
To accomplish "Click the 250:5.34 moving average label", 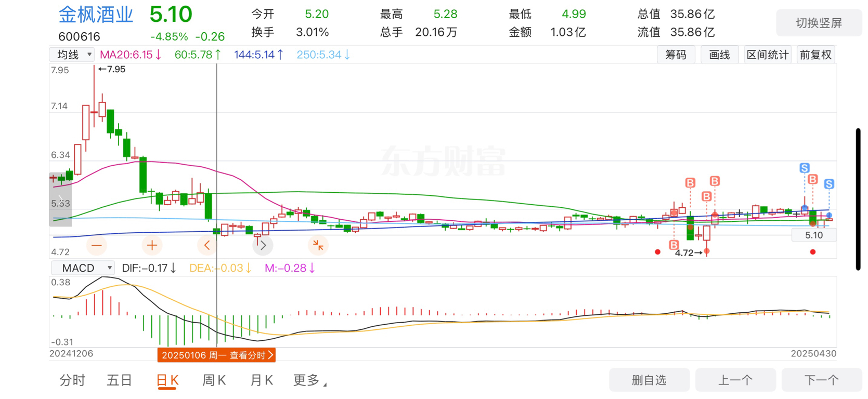I will [x=323, y=55].
